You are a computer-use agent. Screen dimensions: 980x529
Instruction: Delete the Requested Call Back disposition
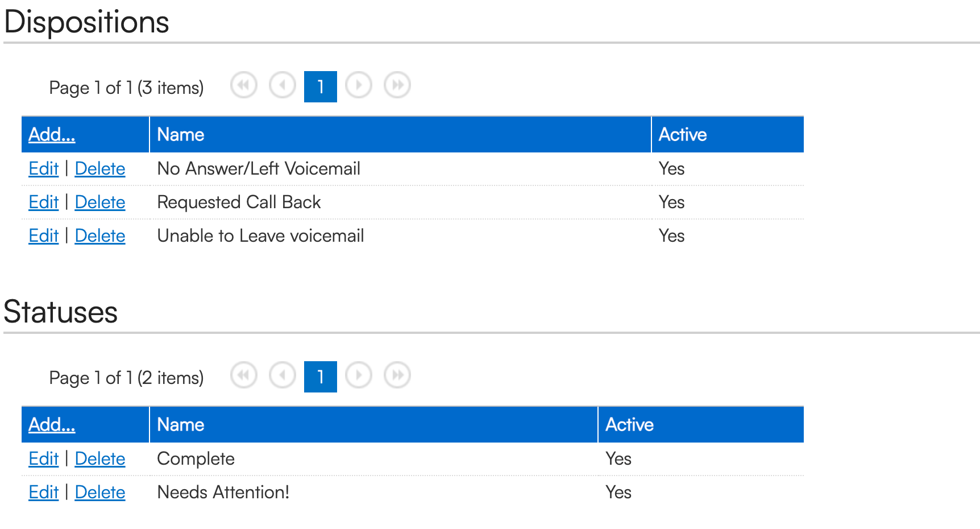click(100, 202)
